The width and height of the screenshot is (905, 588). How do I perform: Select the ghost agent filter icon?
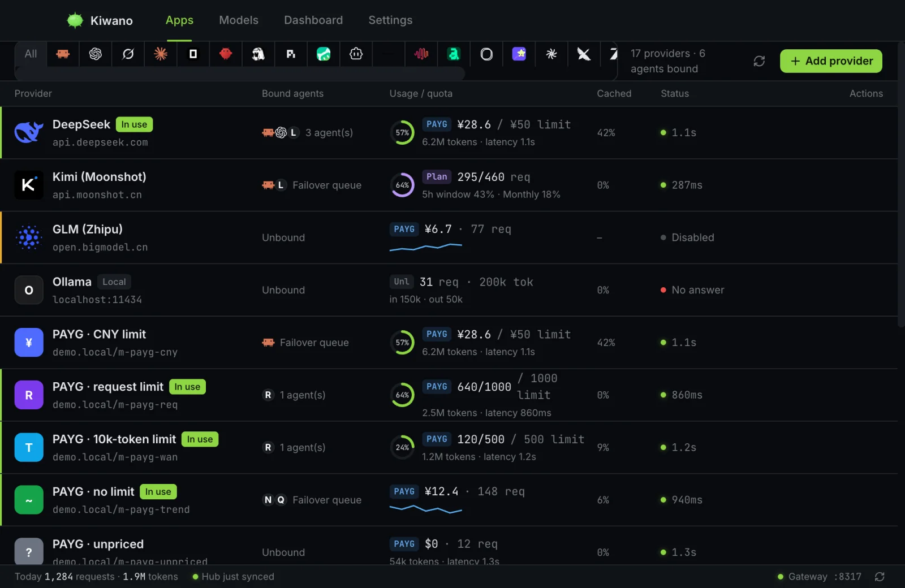tap(258, 54)
